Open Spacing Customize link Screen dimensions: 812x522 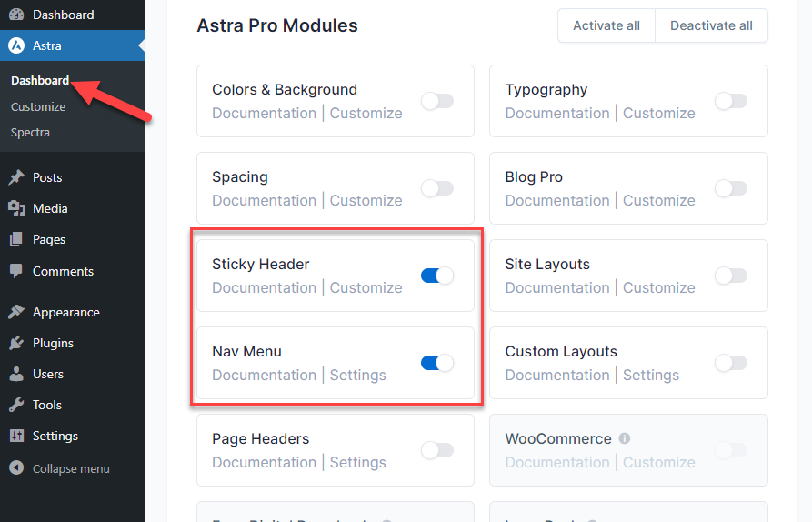pyautogui.click(x=366, y=200)
